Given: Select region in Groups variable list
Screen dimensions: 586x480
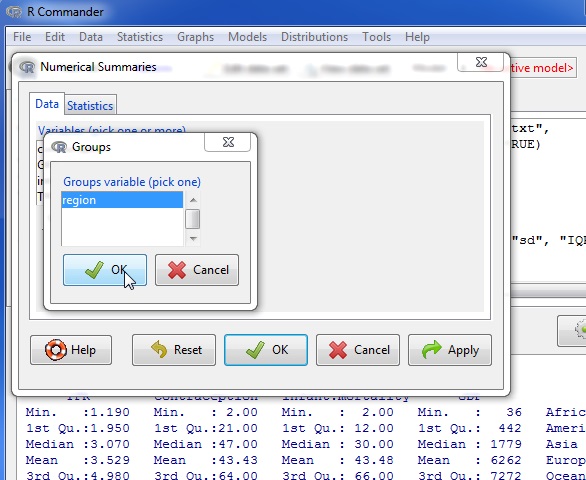Looking at the screenshot, I should pyautogui.click(x=122, y=200).
